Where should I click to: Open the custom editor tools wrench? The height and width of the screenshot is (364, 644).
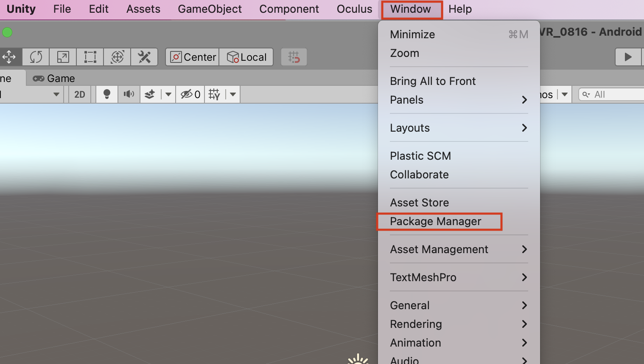pos(145,57)
